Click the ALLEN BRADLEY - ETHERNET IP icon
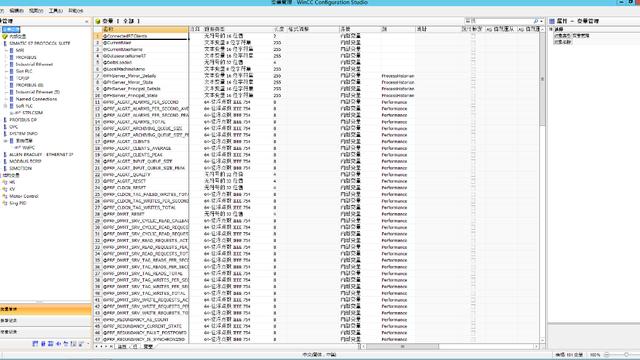This screenshot has width=640, height=360. 5,155
